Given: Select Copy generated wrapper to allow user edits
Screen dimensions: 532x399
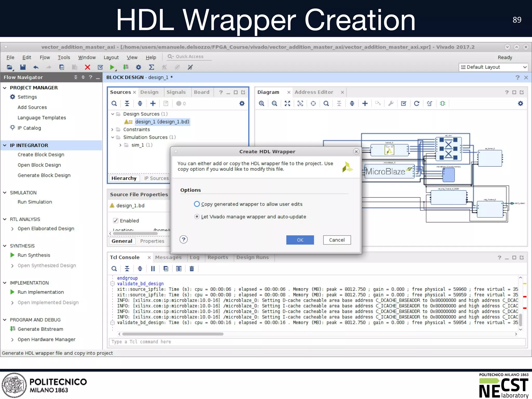Looking at the screenshot, I should pyautogui.click(x=197, y=204).
